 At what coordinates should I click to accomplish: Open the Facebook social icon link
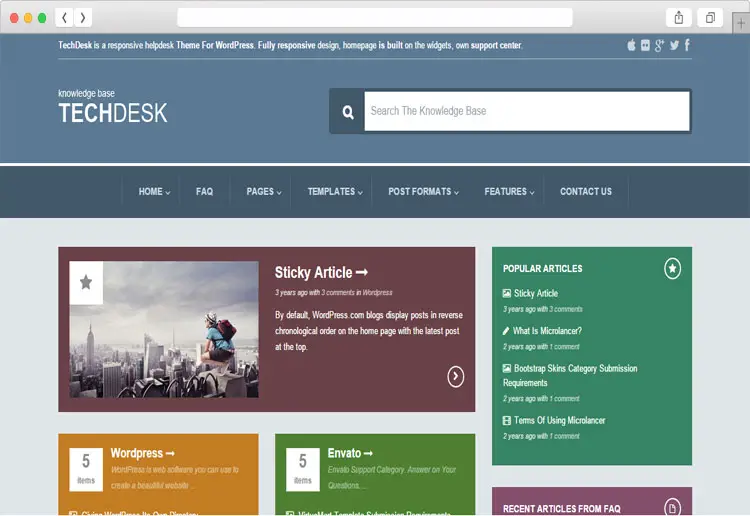pos(687,45)
